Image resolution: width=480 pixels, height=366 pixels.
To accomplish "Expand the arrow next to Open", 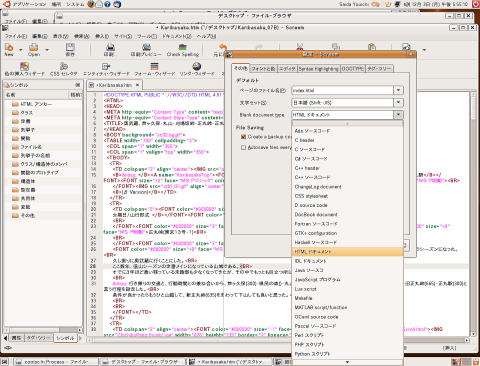I will [x=47, y=50].
